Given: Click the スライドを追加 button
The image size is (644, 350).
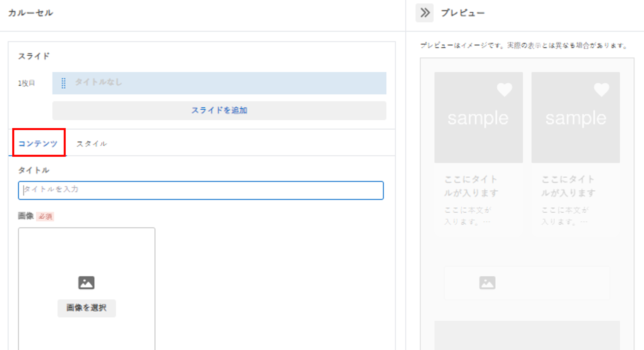Looking at the screenshot, I should (x=219, y=110).
